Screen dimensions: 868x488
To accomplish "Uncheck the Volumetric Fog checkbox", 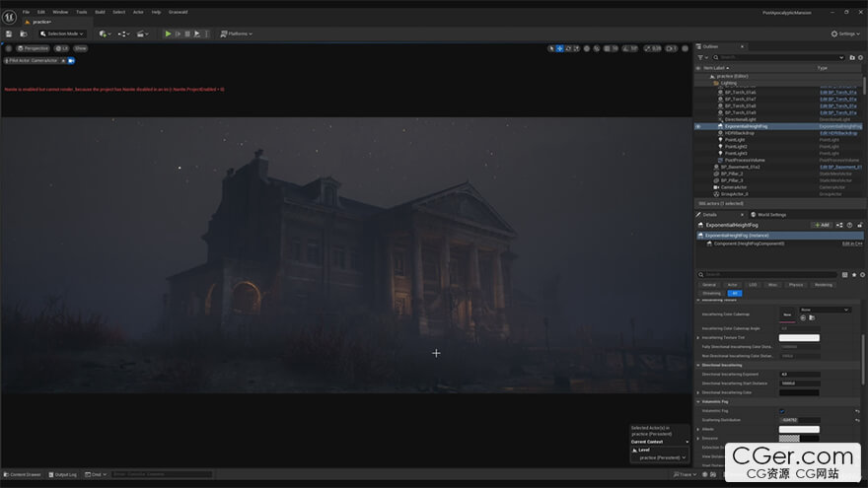I will (782, 411).
